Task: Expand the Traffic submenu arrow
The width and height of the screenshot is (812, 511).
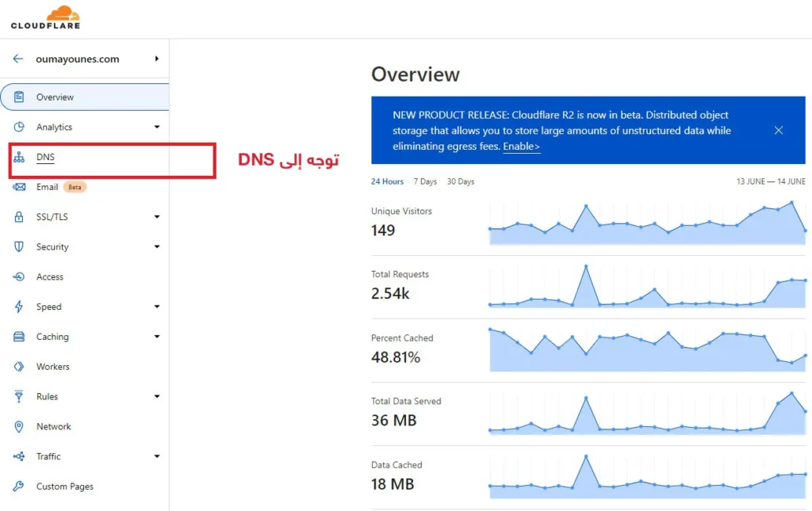Action: click(157, 456)
